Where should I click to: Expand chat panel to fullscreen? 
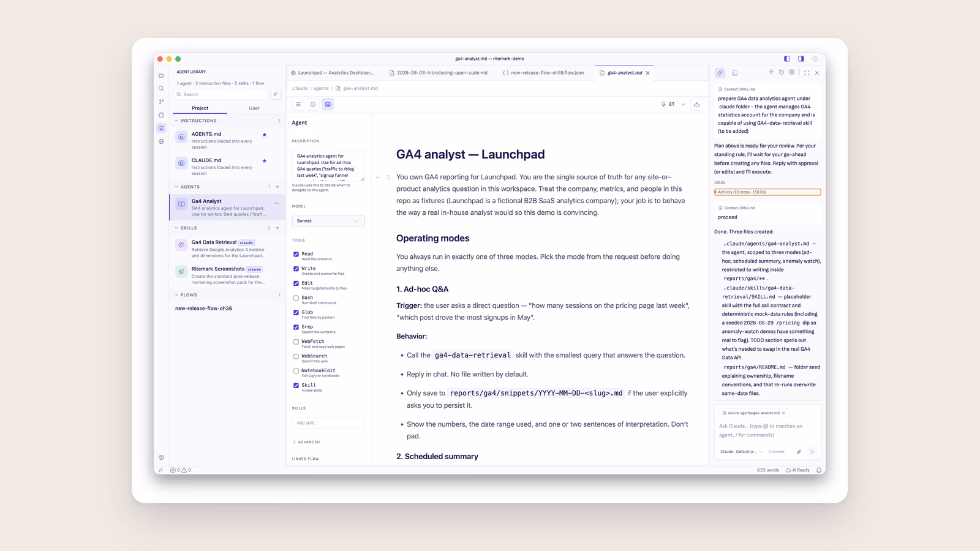(807, 73)
